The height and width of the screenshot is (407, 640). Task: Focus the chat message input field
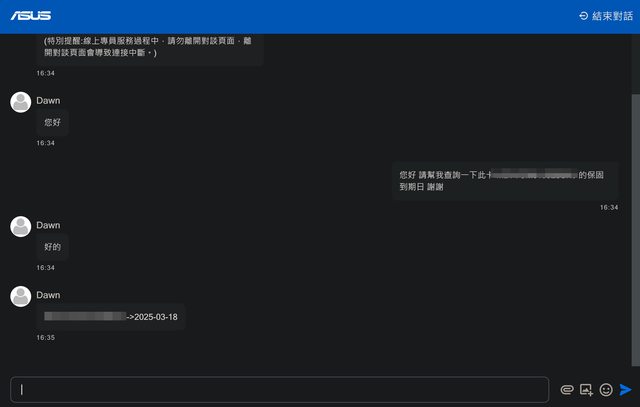click(x=280, y=390)
